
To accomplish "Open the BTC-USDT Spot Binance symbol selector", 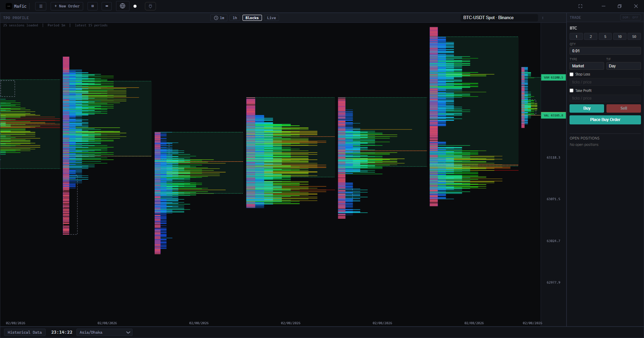I will click(499, 18).
